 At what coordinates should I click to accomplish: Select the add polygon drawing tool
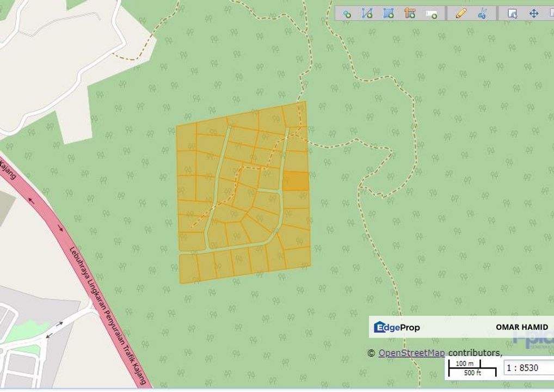tap(388, 14)
